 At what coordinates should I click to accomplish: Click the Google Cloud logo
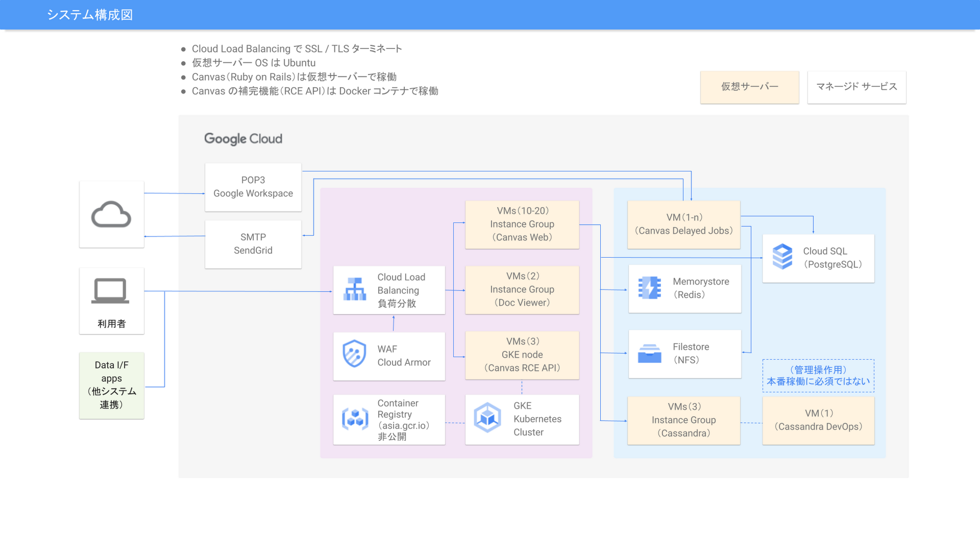pyautogui.click(x=243, y=139)
